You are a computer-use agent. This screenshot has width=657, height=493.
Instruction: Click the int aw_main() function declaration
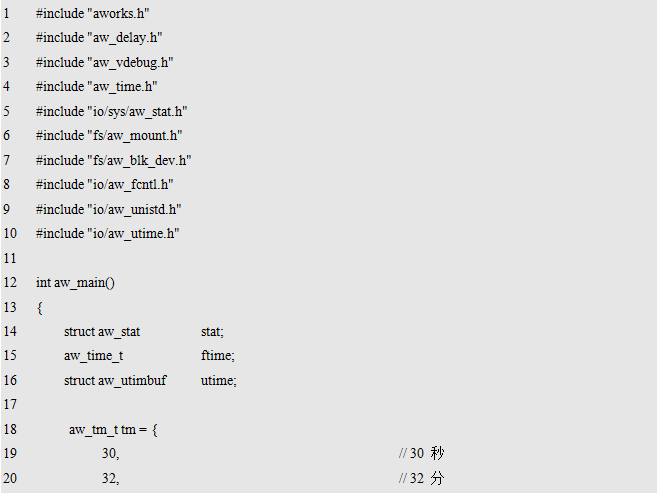75,282
